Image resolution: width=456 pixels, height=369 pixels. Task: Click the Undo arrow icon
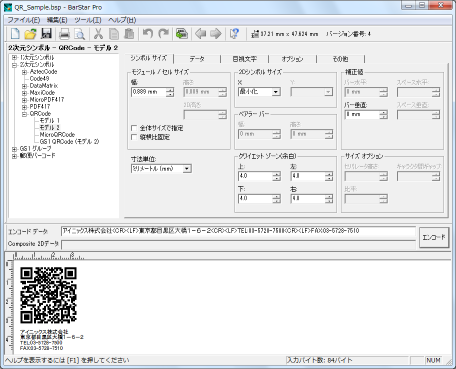[148, 33]
